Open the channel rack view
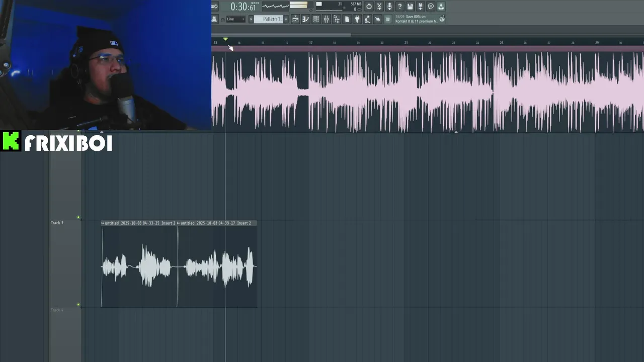 [x=316, y=19]
